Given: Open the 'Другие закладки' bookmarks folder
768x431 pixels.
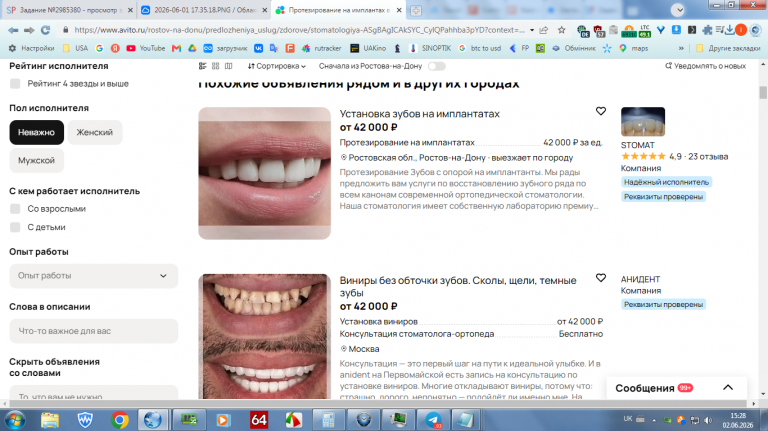Looking at the screenshot, I should [x=728, y=48].
